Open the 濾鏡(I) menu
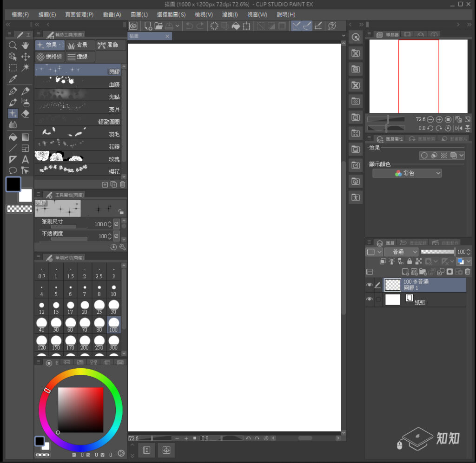 tap(230, 14)
